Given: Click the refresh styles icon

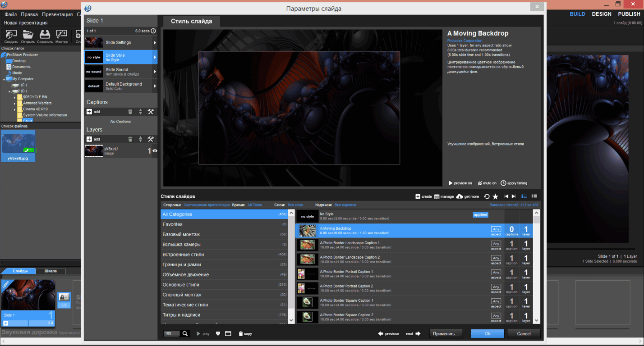Looking at the screenshot, I should pyautogui.click(x=487, y=196).
